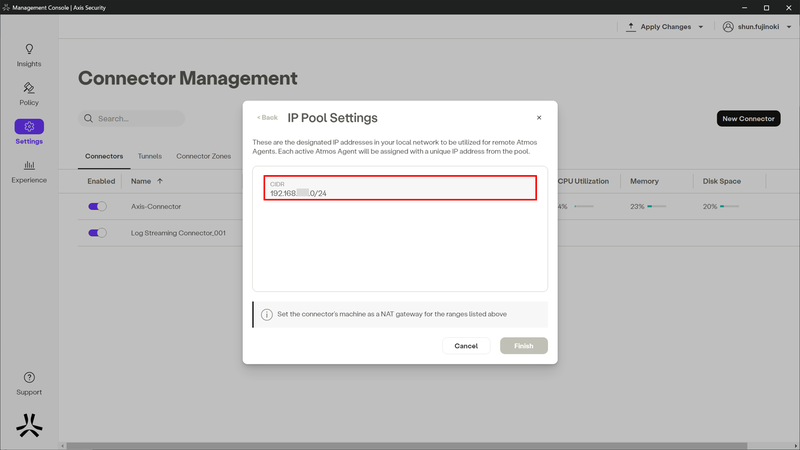Click the Finish button
This screenshot has width=800, height=450.
pyautogui.click(x=523, y=346)
